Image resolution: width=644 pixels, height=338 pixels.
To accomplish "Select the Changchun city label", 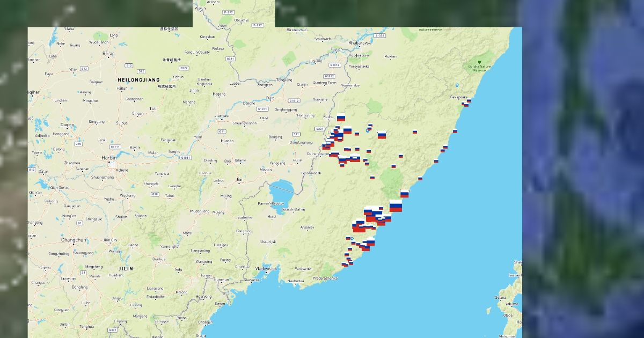I will 74,240.
